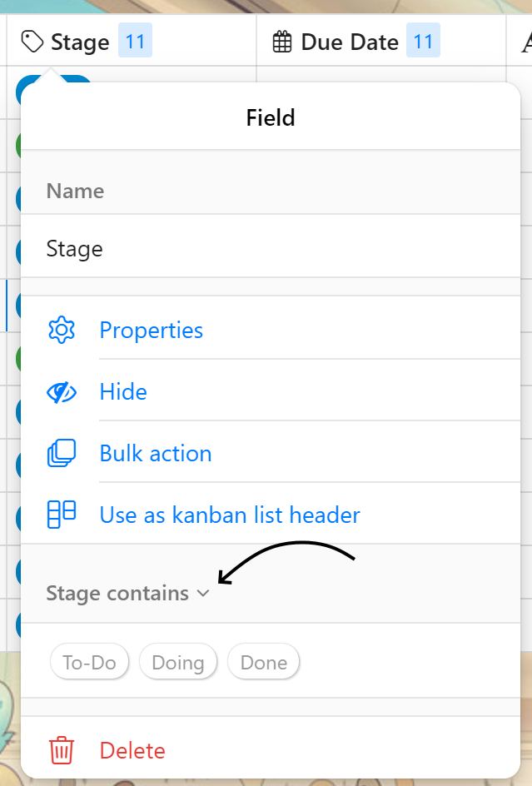
Task: Click the Bulk action stacked-squares icon
Action: point(62,453)
